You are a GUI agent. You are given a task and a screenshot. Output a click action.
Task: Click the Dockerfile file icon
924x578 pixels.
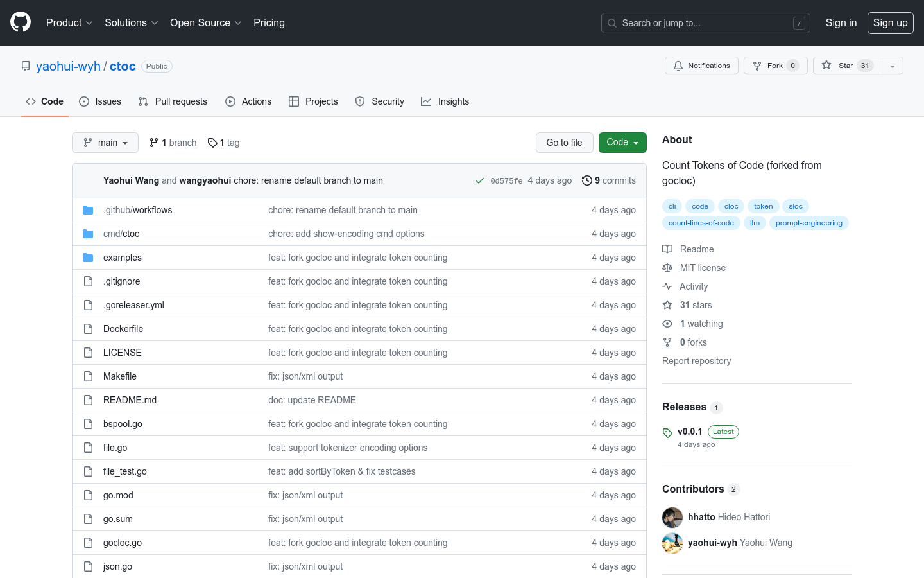[88, 329]
